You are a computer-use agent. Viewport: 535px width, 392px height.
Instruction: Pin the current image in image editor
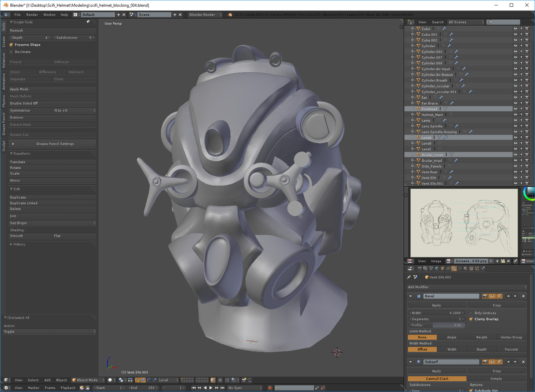515,261
